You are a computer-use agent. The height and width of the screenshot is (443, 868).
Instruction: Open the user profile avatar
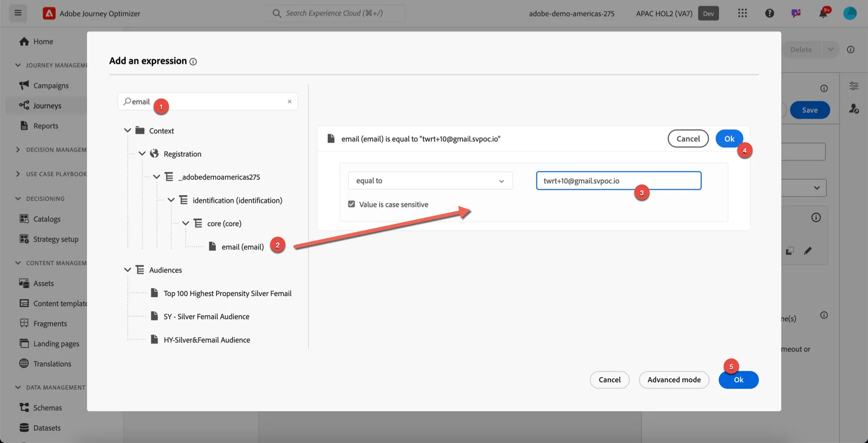coord(850,13)
